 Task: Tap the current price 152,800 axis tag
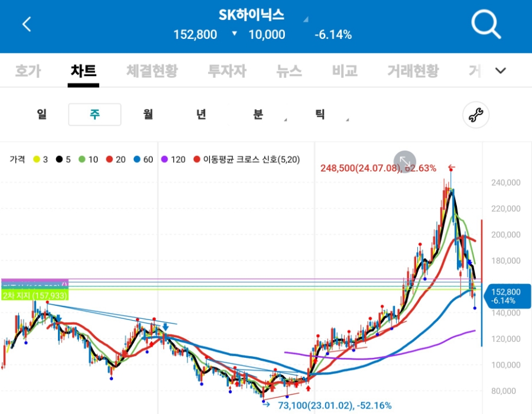507,296
